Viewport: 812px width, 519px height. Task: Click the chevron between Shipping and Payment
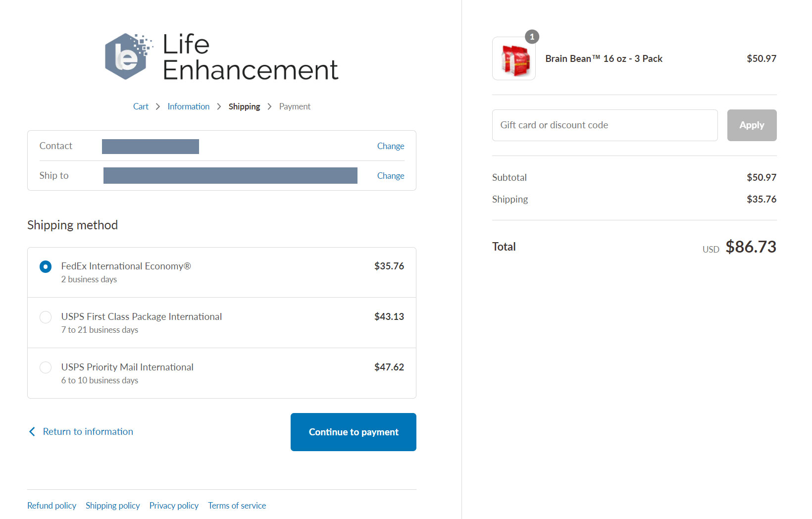point(269,106)
